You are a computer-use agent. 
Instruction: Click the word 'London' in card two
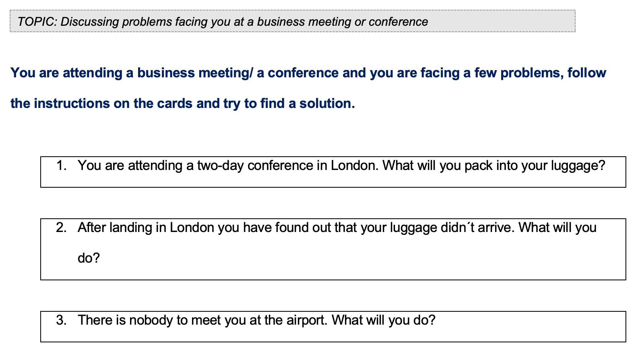(x=192, y=228)
